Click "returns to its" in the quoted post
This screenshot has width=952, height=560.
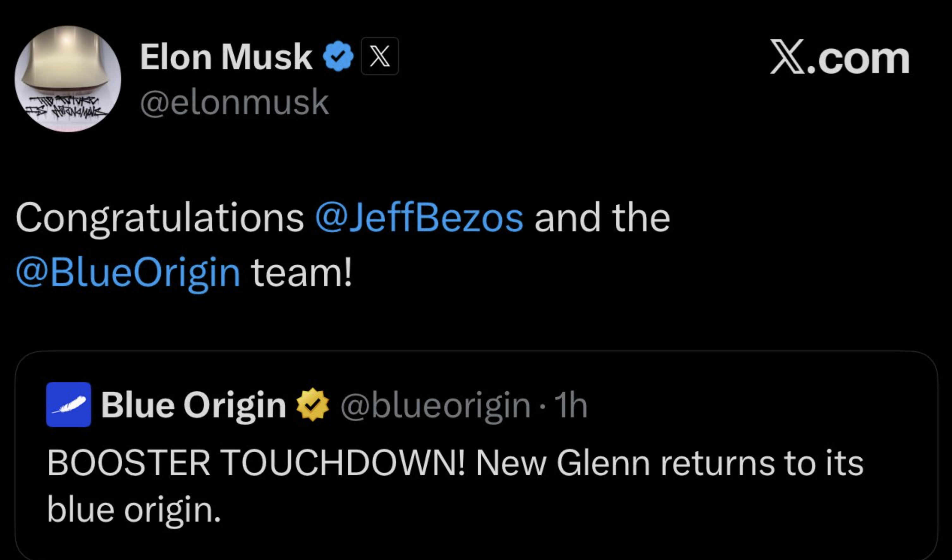761,463
